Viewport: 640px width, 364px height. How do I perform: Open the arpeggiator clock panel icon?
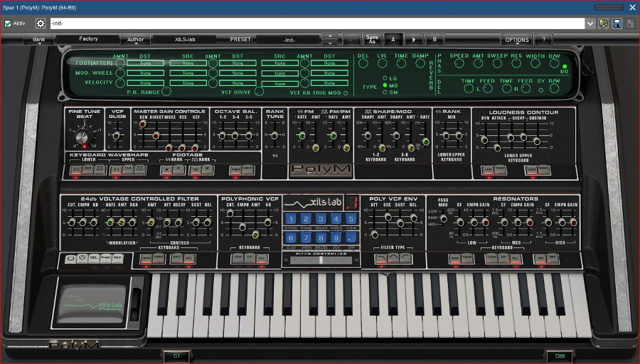(x=82, y=258)
